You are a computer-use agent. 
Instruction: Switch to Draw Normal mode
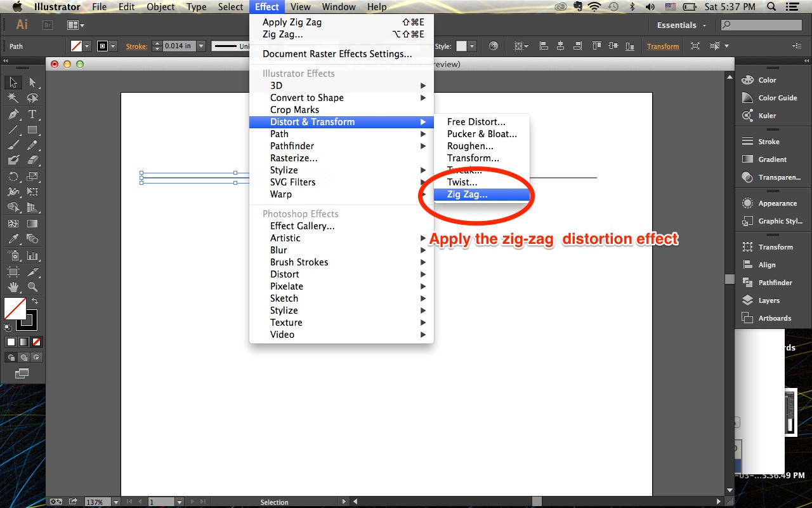pos(11,358)
